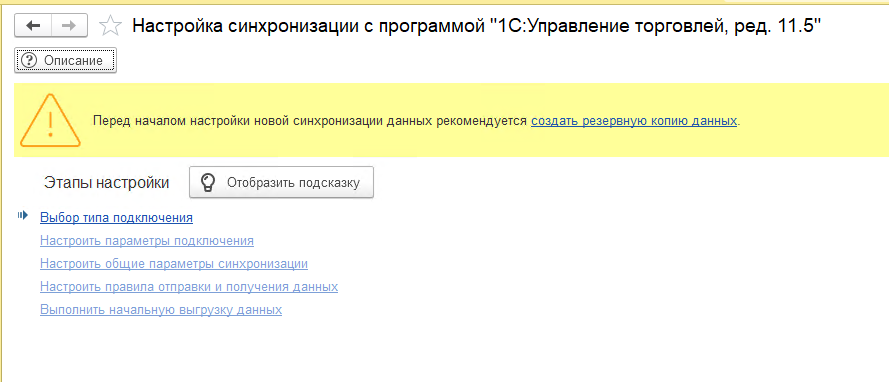Go back using the left arrow button

click(33, 26)
